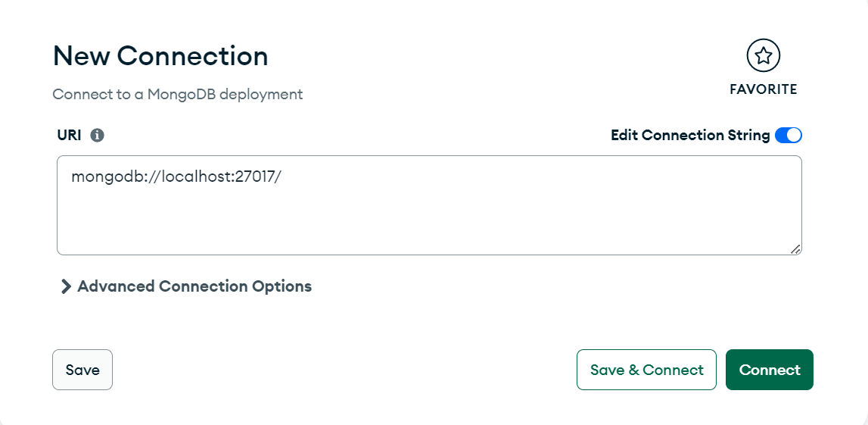868x425 pixels.
Task: Expand Advanced Connection Options chevron arrow
Action: [67, 286]
